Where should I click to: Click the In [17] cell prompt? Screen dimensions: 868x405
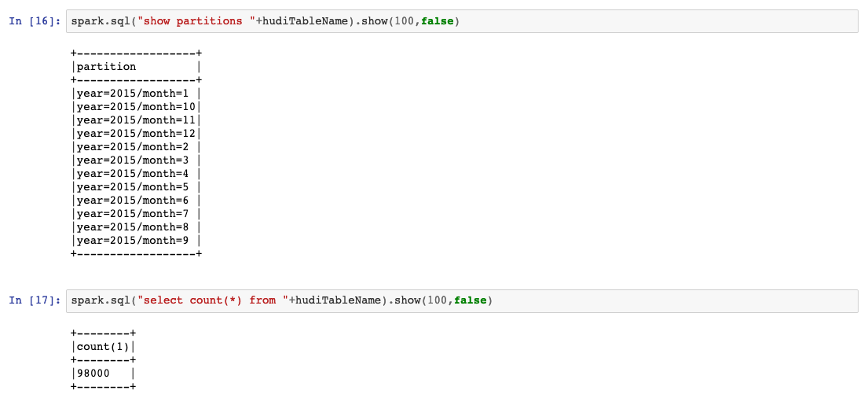pos(34,300)
